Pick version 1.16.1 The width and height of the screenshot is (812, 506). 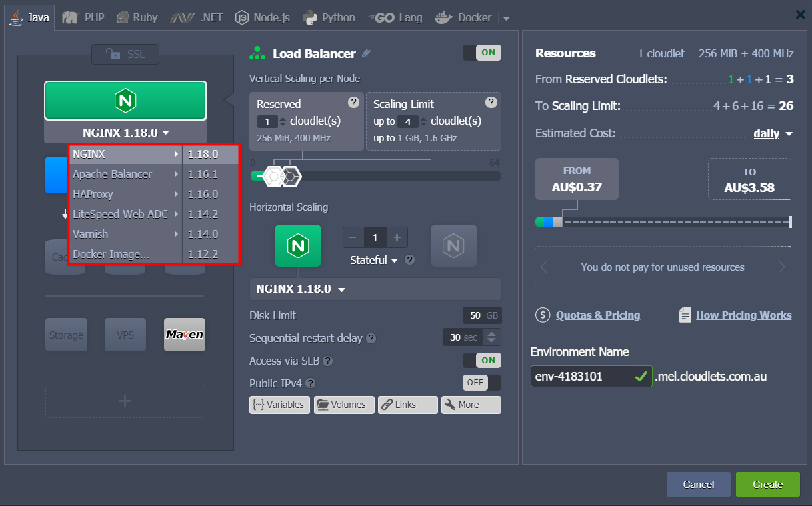click(x=210, y=174)
